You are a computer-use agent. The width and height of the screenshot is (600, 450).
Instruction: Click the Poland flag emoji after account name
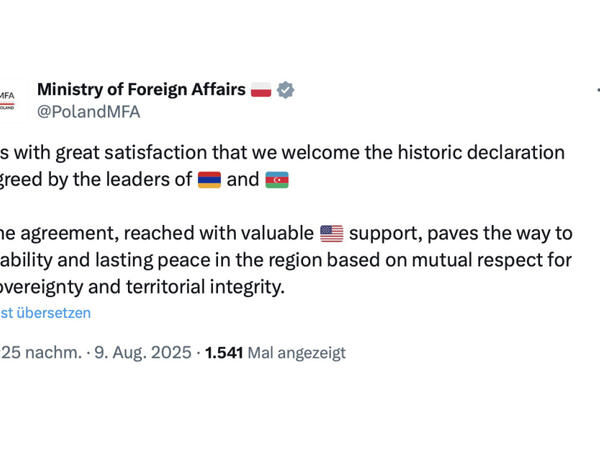(261, 90)
